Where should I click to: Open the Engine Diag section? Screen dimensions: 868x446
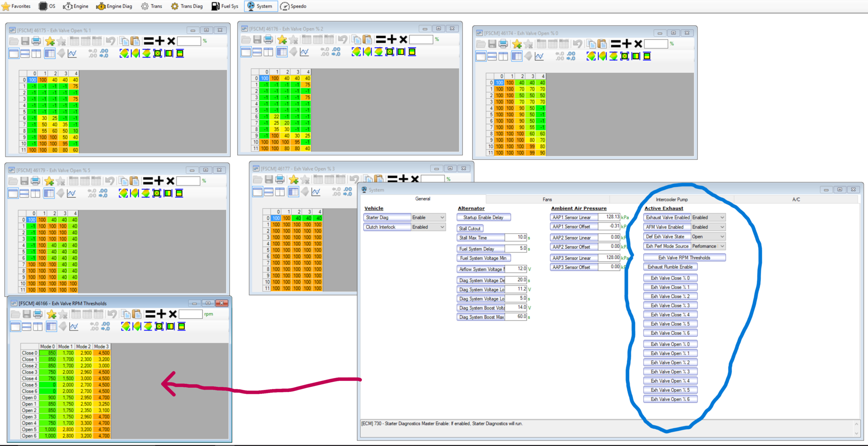(x=114, y=6)
